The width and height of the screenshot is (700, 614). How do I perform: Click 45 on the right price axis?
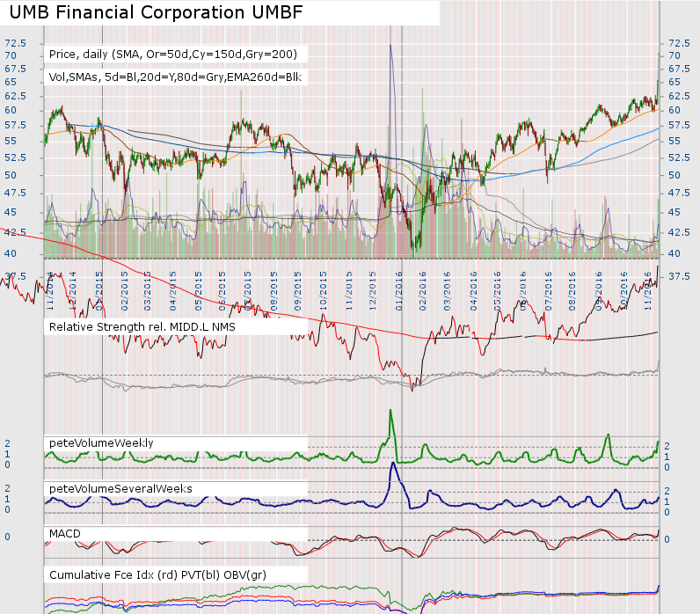[674, 212]
